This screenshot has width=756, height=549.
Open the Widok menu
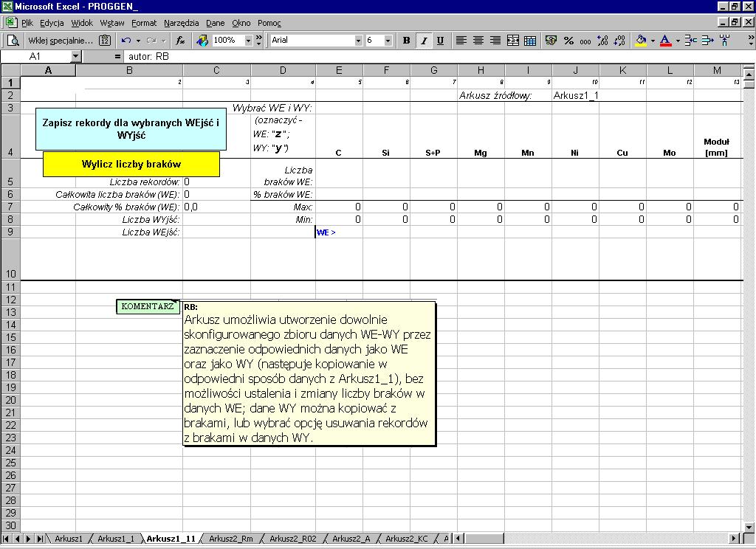82,23
